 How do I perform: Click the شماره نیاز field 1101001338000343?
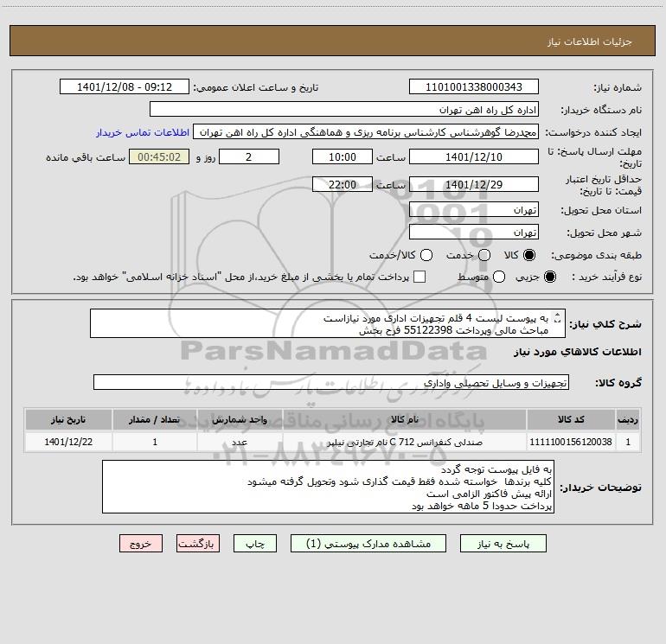point(474,87)
